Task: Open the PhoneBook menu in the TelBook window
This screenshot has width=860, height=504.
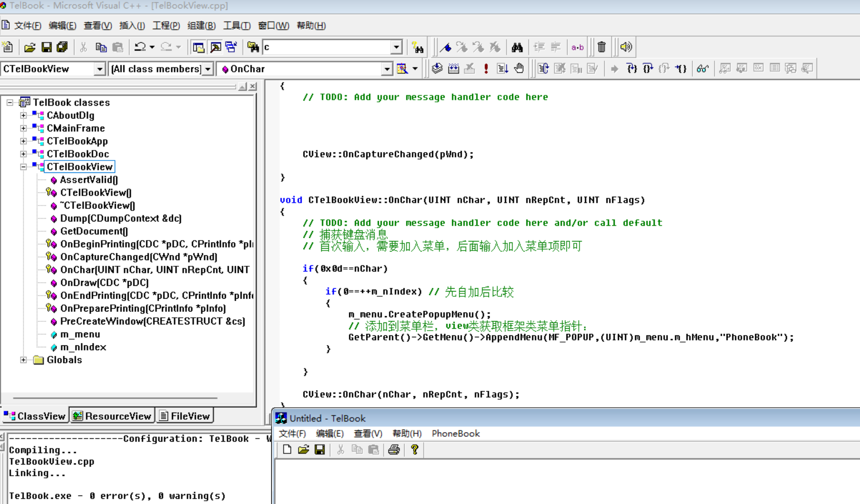Action: 455,433
